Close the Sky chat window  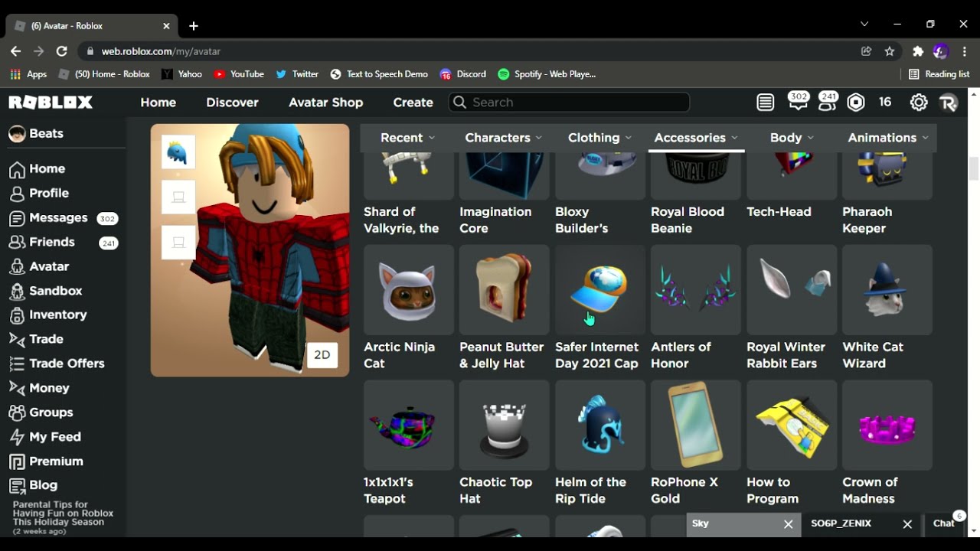point(788,524)
